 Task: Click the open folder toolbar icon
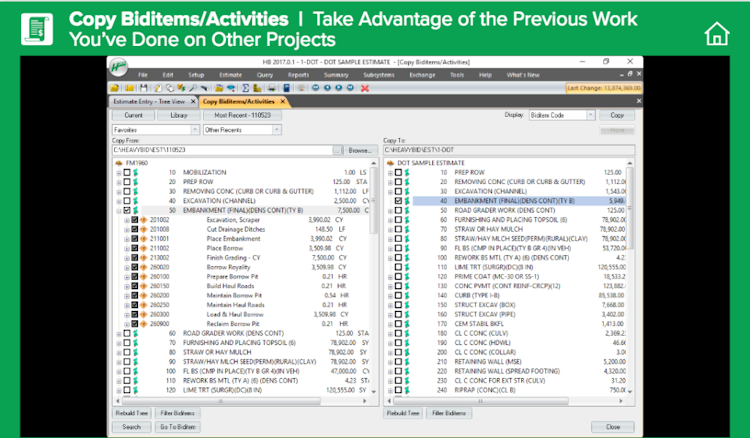pos(115,88)
